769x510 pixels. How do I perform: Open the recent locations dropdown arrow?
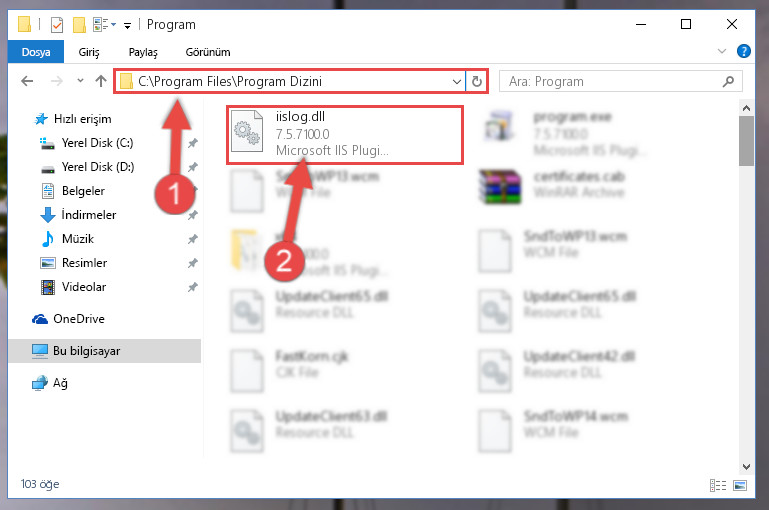80,81
